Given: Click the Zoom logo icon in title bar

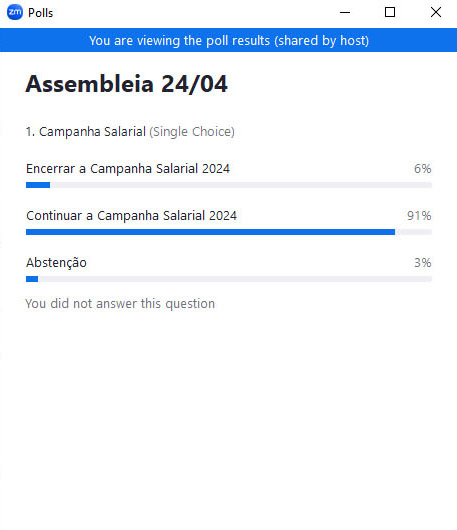Looking at the screenshot, I should 15,13.
